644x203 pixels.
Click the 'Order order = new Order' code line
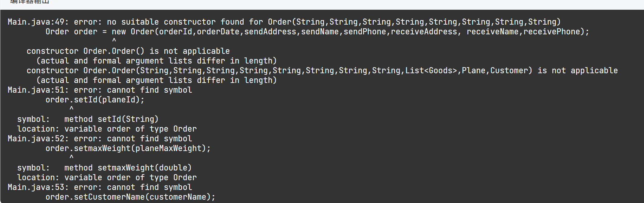(x=317, y=32)
